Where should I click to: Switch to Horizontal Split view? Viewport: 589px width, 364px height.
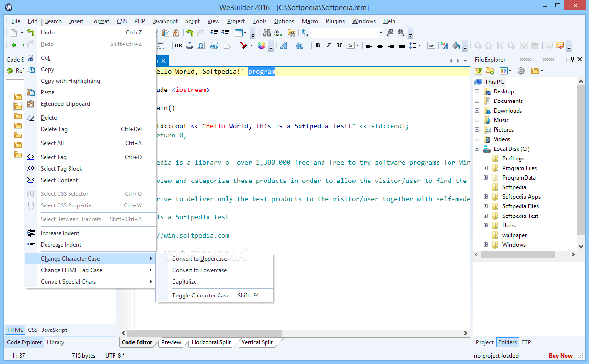(211, 342)
